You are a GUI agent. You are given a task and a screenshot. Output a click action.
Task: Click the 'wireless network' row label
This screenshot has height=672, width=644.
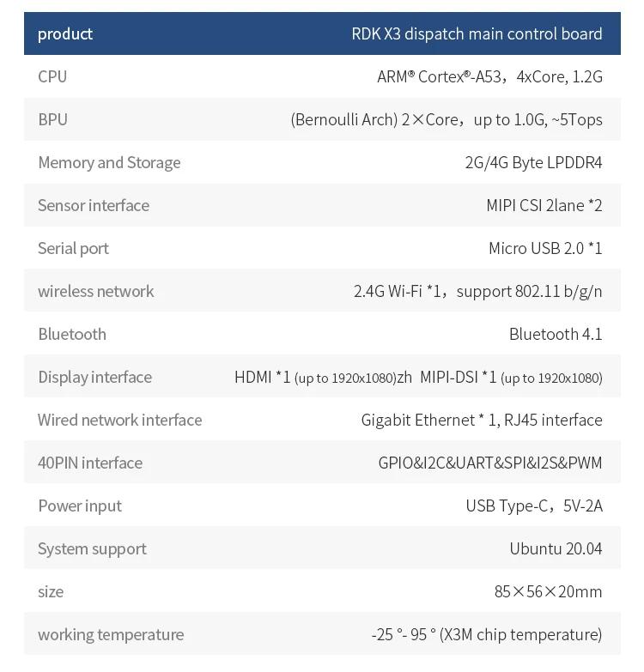click(96, 291)
